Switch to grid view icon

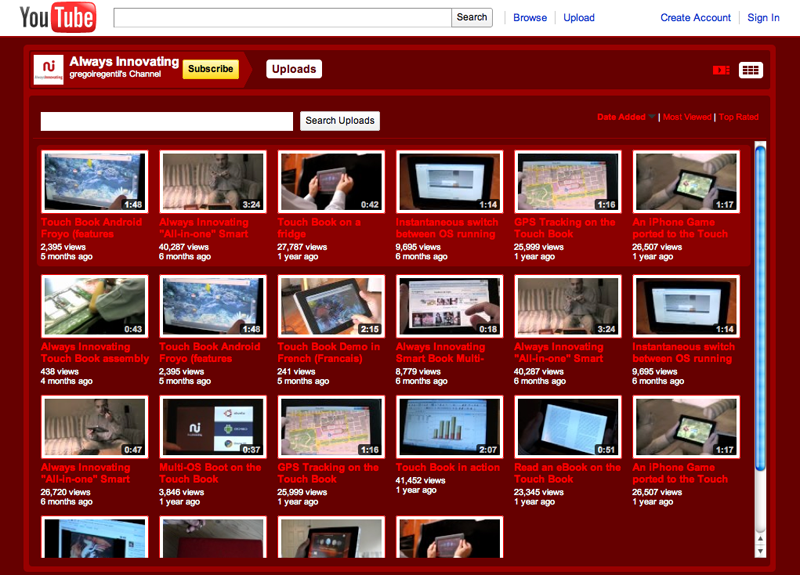point(751,70)
